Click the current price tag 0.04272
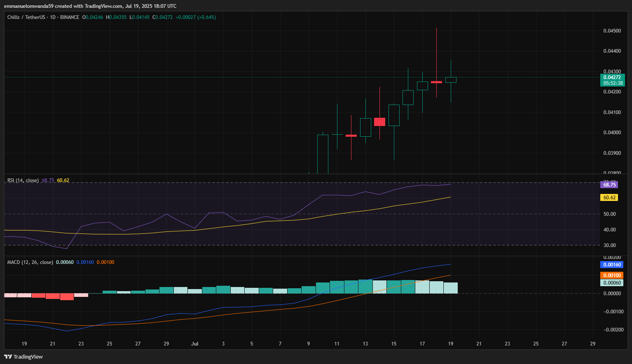This screenshot has width=632, height=364. click(612, 77)
